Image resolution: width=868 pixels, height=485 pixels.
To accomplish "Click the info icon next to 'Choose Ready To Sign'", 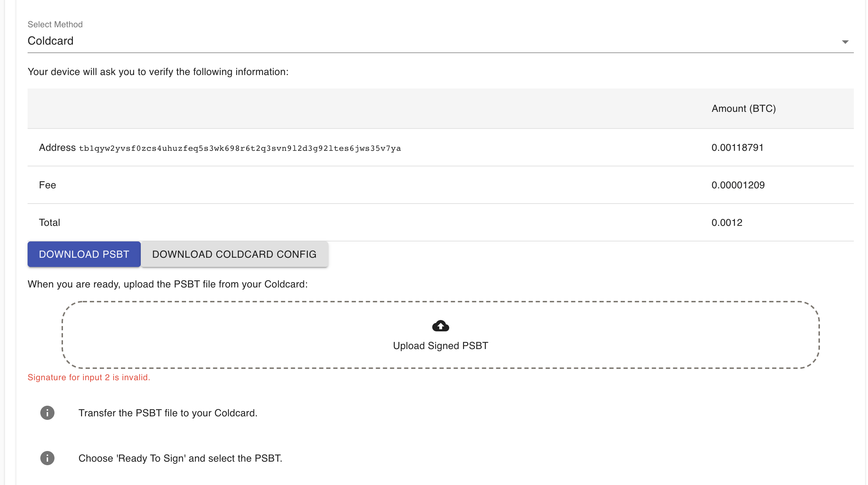I will click(x=48, y=458).
